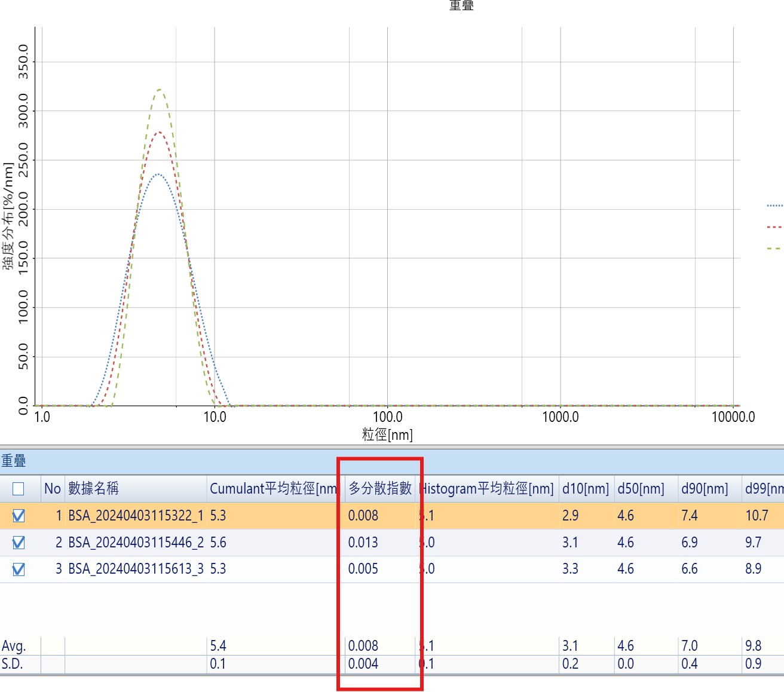The height and width of the screenshot is (692, 784).
Task: Click the Histogram平均粒徑 column header
Action: [x=488, y=489]
